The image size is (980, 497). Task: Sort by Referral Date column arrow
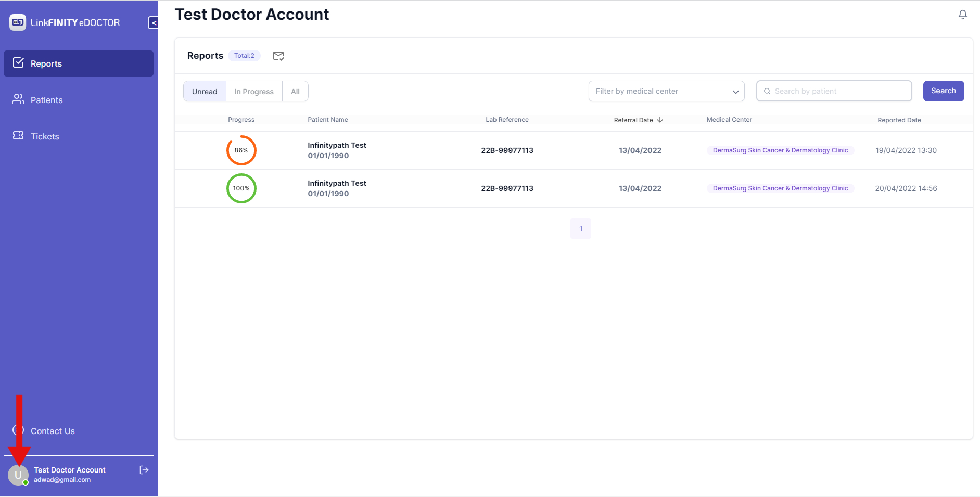tap(660, 120)
